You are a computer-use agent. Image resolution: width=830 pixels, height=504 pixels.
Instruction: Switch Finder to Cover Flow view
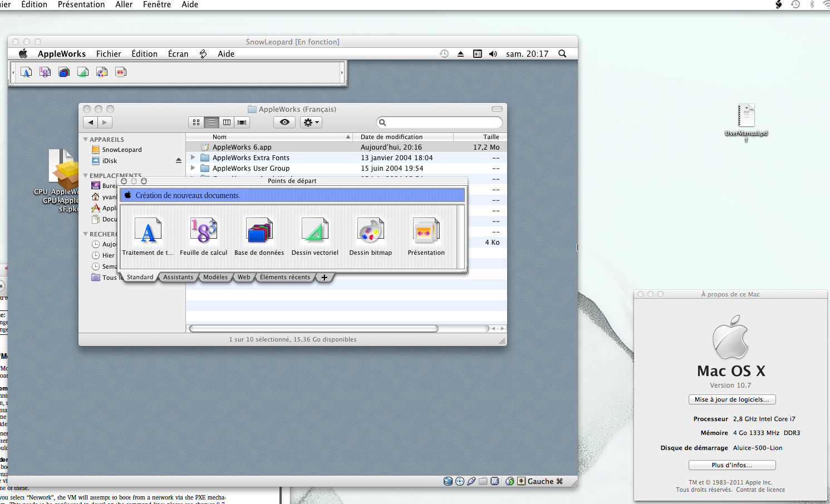point(242,122)
